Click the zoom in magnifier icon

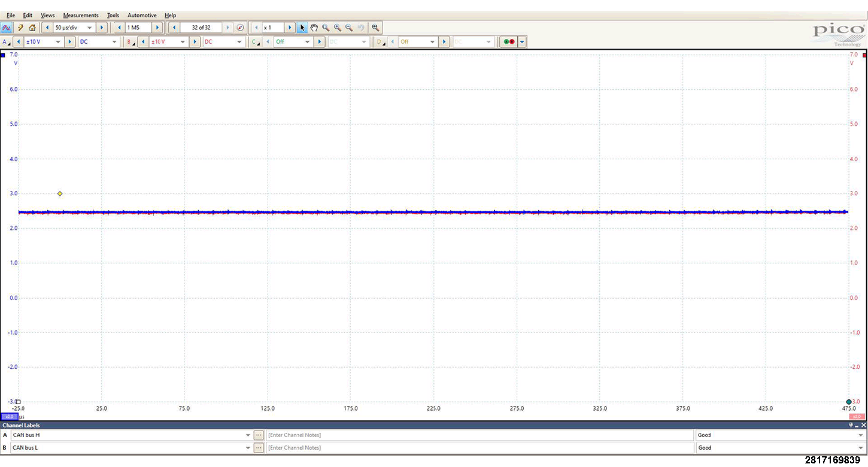pyautogui.click(x=338, y=28)
